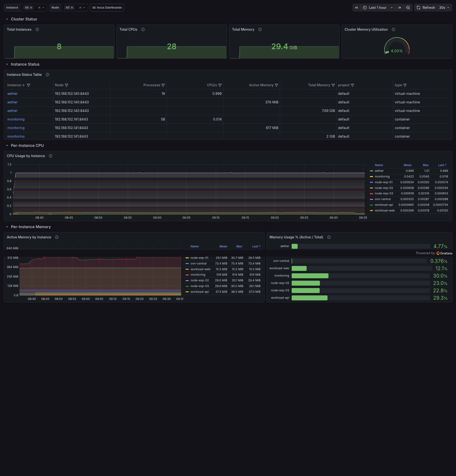
Task: Toggle aether series in CPU legend
Action: tap(379, 171)
